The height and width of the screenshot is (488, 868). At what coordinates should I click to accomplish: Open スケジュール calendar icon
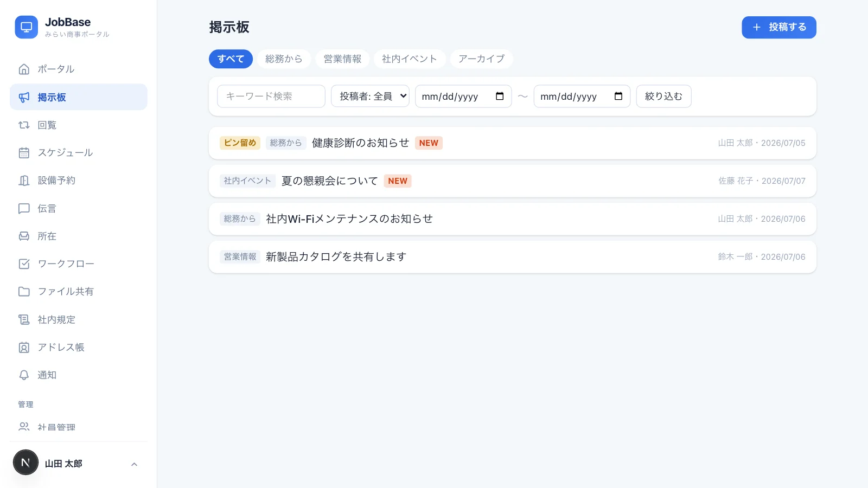24,153
